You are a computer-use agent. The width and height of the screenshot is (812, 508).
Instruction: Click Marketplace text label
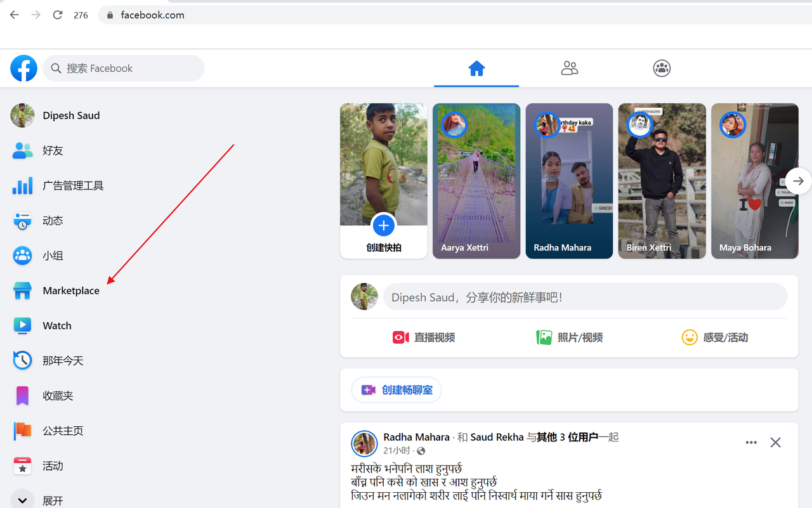click(x=71, y=290)
